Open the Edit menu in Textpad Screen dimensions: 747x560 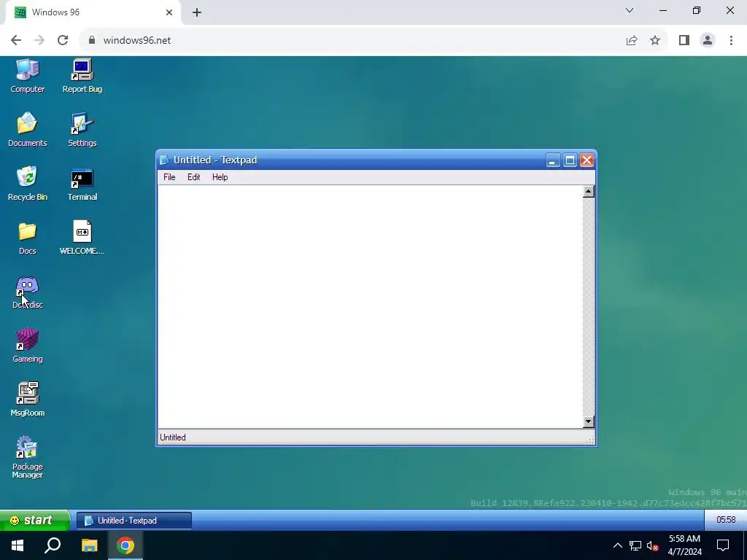pyautogui.click(x=193, y=177)
